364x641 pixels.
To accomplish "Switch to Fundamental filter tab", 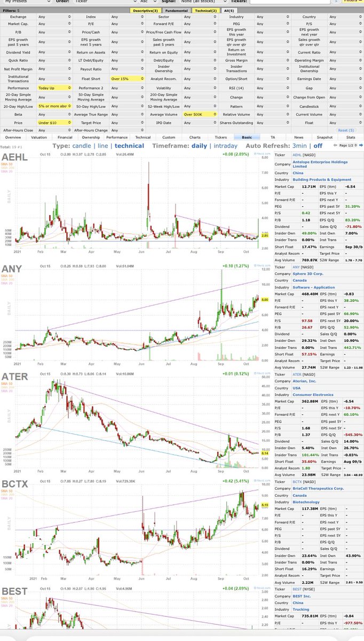I will pos(176,10).
